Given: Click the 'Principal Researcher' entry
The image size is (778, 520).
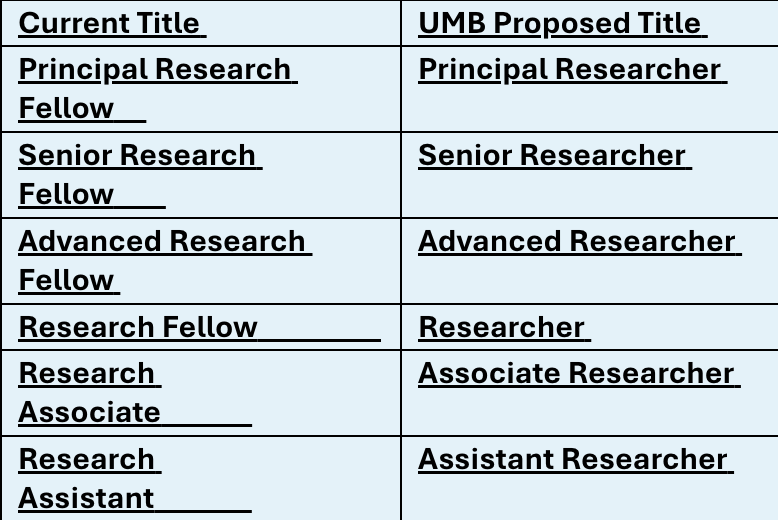Looking at the screenshot, I should tap(570, 69).
